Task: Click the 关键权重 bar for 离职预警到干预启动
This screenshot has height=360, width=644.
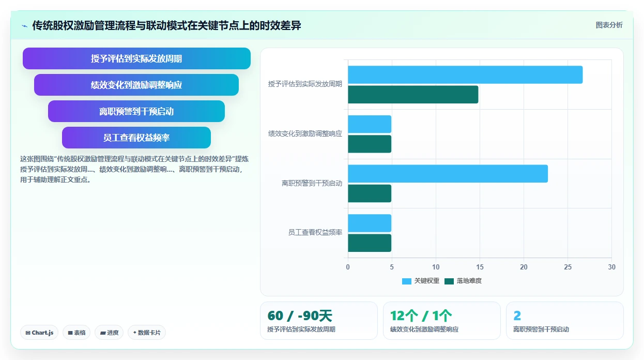Action: point(448,174)
